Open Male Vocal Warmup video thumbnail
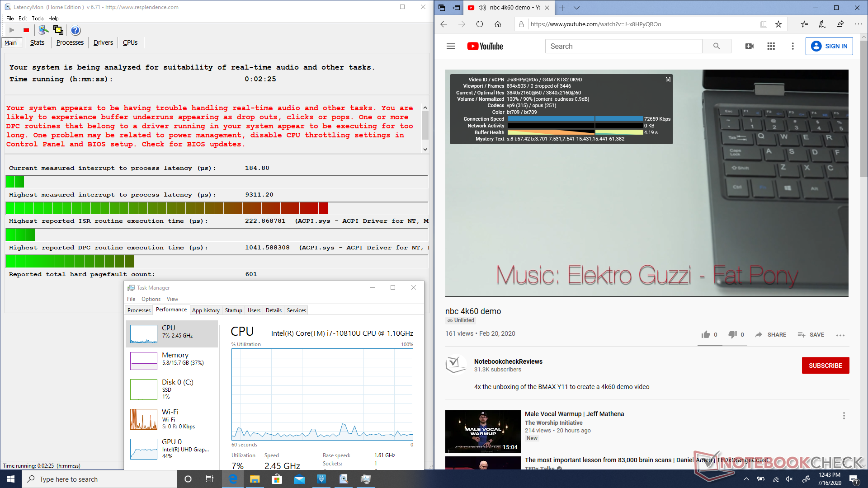 coord(483,432)
